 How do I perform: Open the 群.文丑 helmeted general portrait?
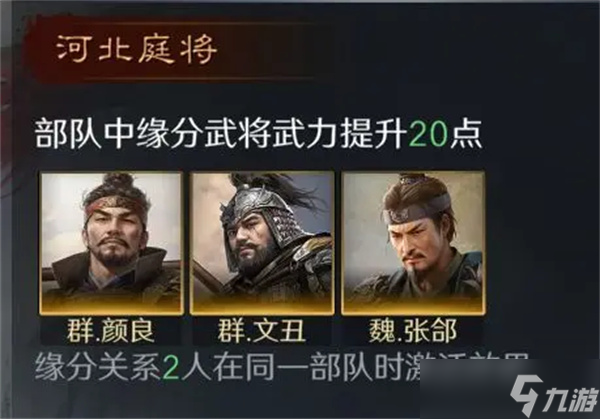[x=262, y=243]
